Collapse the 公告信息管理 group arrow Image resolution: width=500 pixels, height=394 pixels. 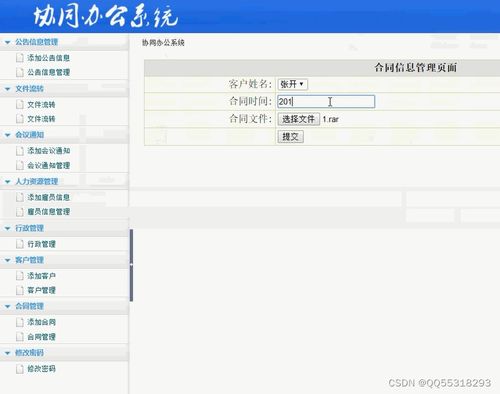click(x=7, y=42)
